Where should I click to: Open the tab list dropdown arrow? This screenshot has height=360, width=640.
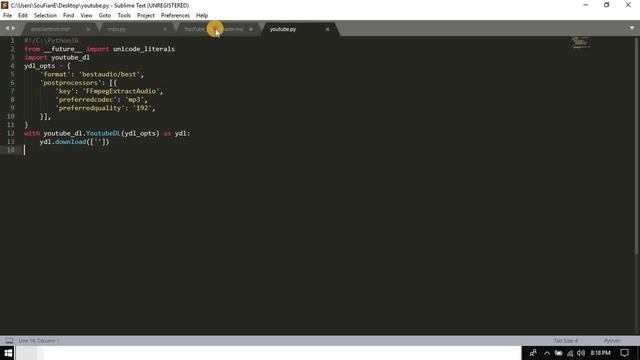632,28
